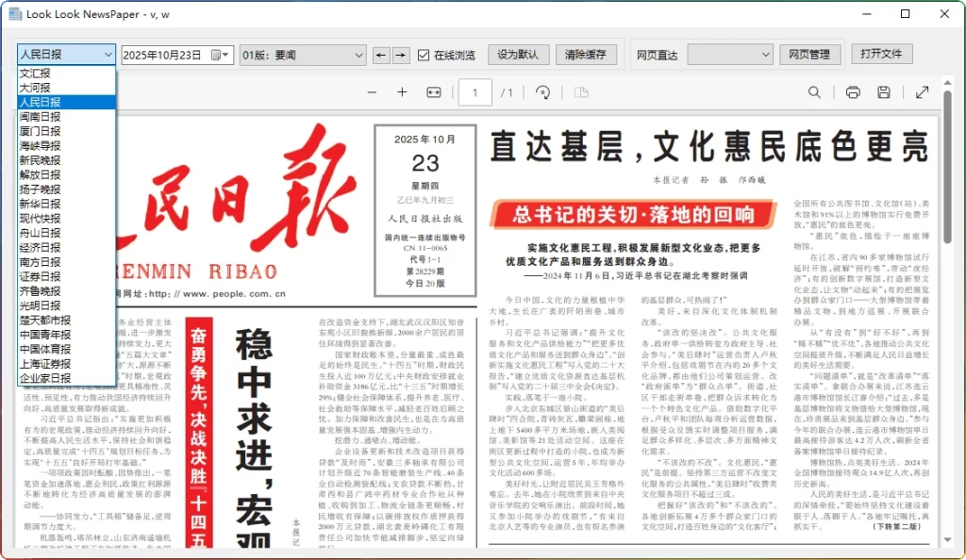Click the zoom in plus icon
The width and height of the screenshot is (966, 560).
point(402,92)
